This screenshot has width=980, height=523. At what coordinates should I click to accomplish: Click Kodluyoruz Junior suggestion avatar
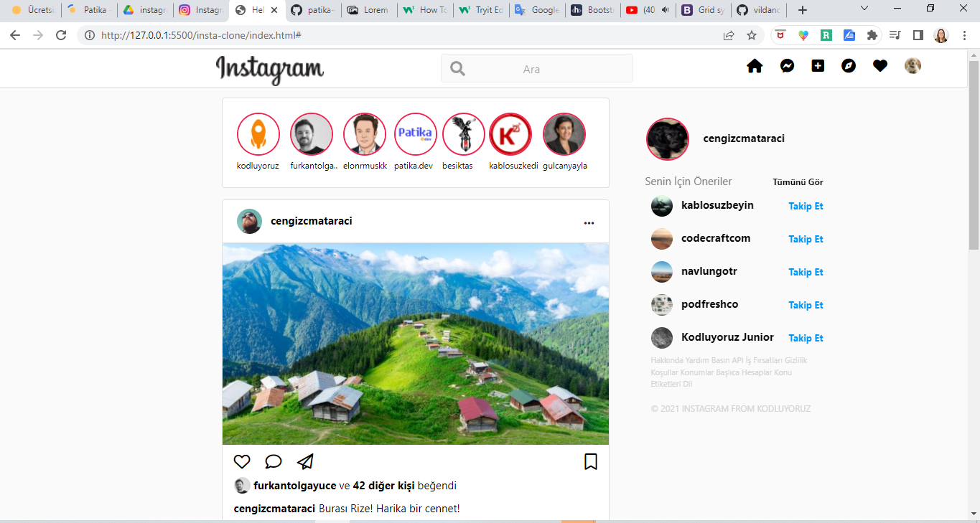(x=662, y=338)
